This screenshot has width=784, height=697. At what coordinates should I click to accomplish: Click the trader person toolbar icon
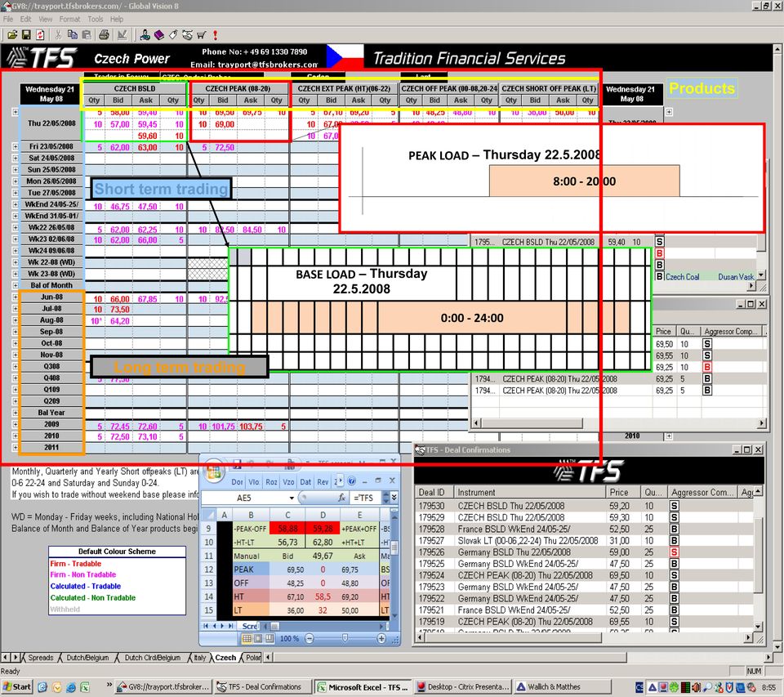(145, 35)
